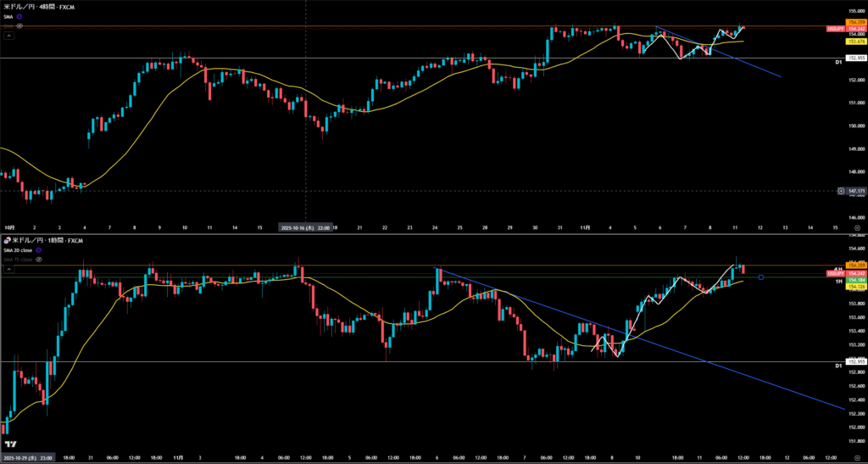868x464 pixels.
Task: Click the 2025-10-16 date label on time axis
Action: coord(305,227)
